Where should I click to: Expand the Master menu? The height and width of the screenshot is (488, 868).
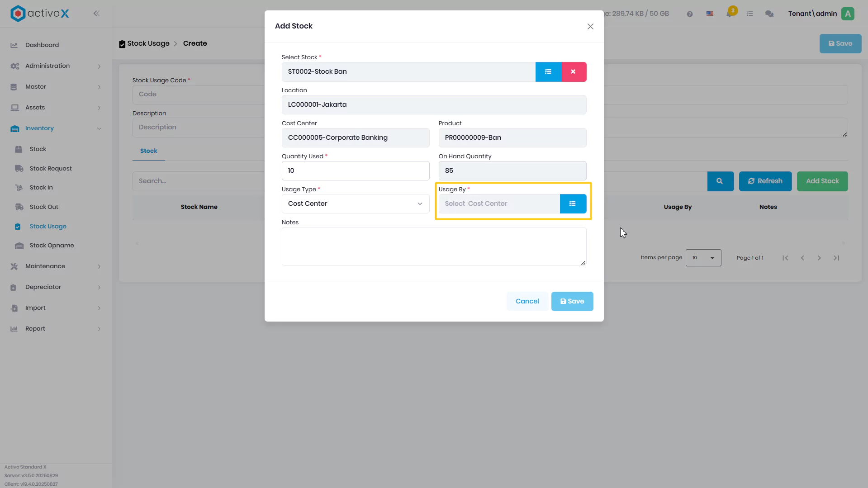[56, 87]
